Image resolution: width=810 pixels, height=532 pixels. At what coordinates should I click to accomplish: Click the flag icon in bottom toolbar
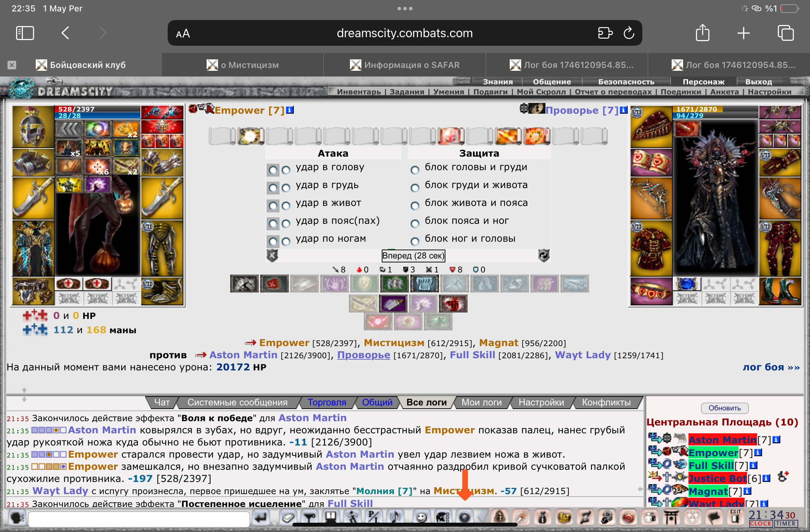point(714,517)
